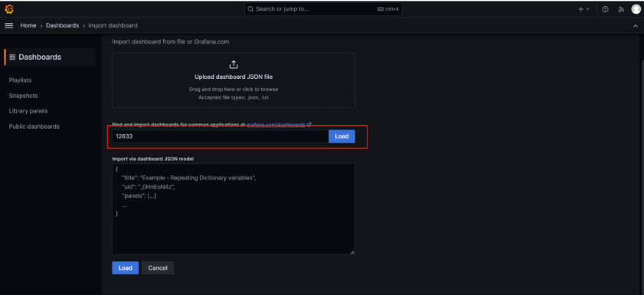Open Playlists in the sidebar

click(20, 80)
